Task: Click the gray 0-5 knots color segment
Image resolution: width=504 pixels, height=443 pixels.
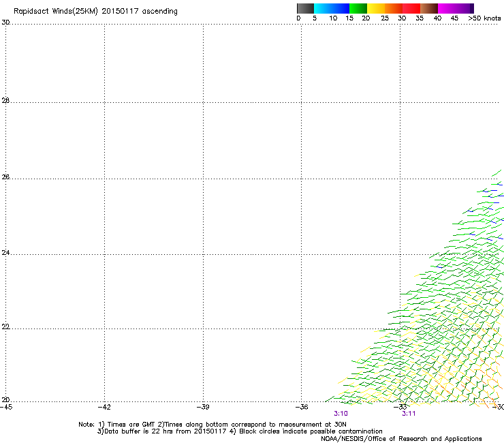Action: pyautogui.click(x=305, y=8)
